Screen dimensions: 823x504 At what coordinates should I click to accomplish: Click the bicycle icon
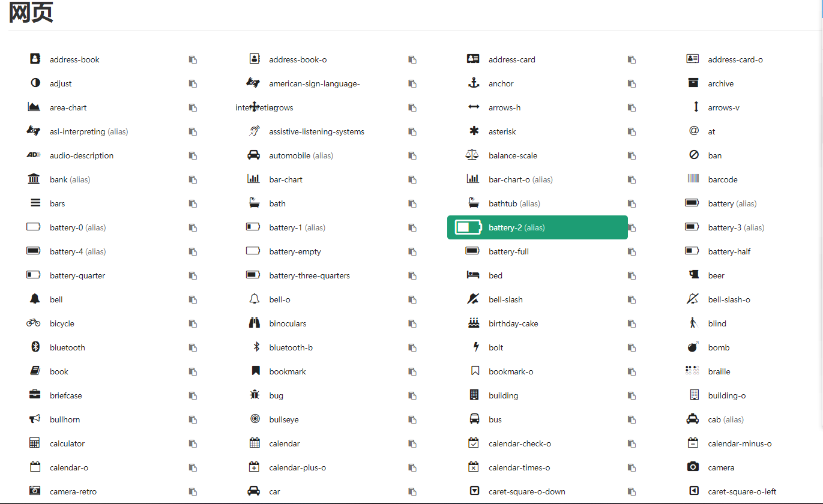[x=34, y=323]
